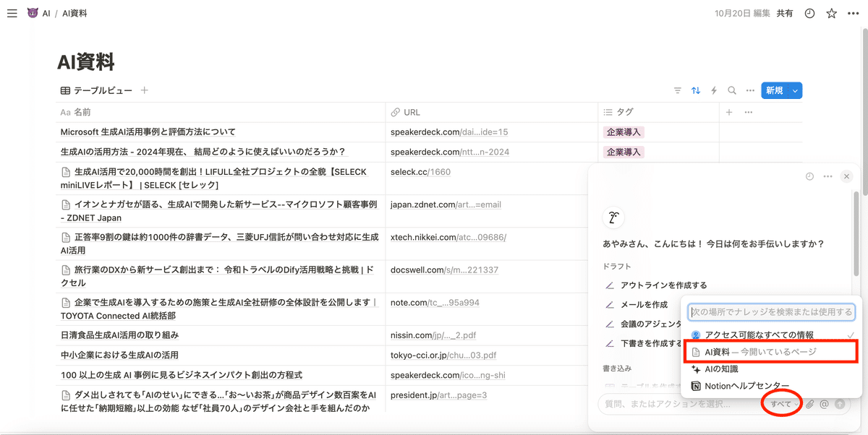
Task: Click the @ mention icon in AI chat
Action: [x=825, y=404]
